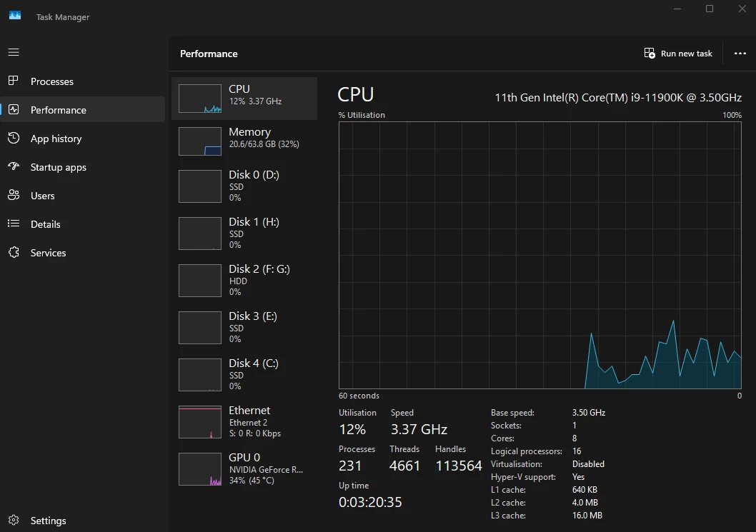Select the CPU mini graph thumbnail
The image size is (756, 532).
coord(200,99)
